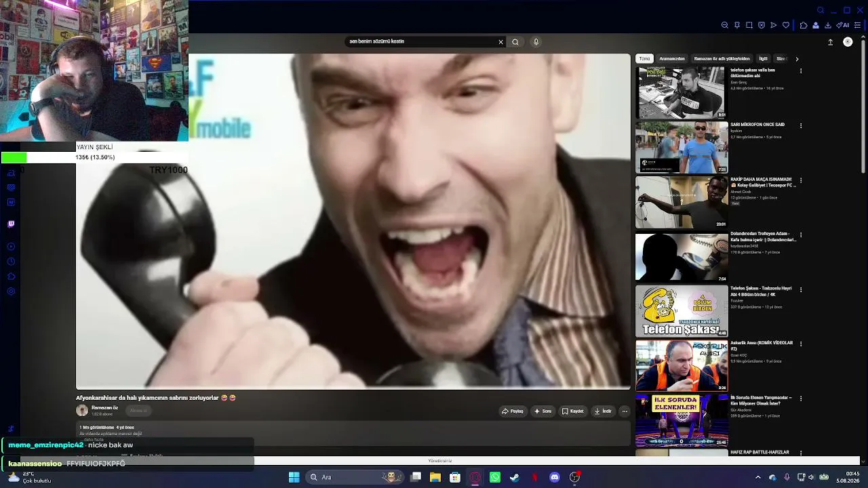Click the İndir download button
Image resolution: width=868 pixels, height=488 pixels.
603,411
